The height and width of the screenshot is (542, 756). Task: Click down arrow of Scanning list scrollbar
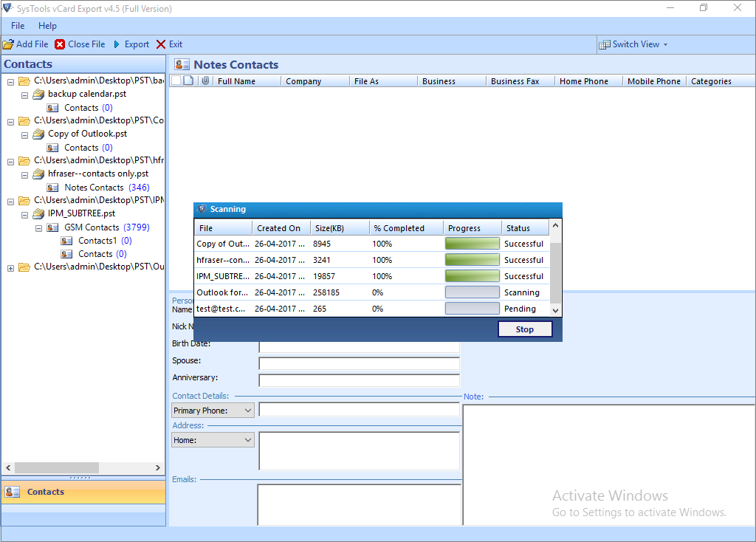(555, 311)
